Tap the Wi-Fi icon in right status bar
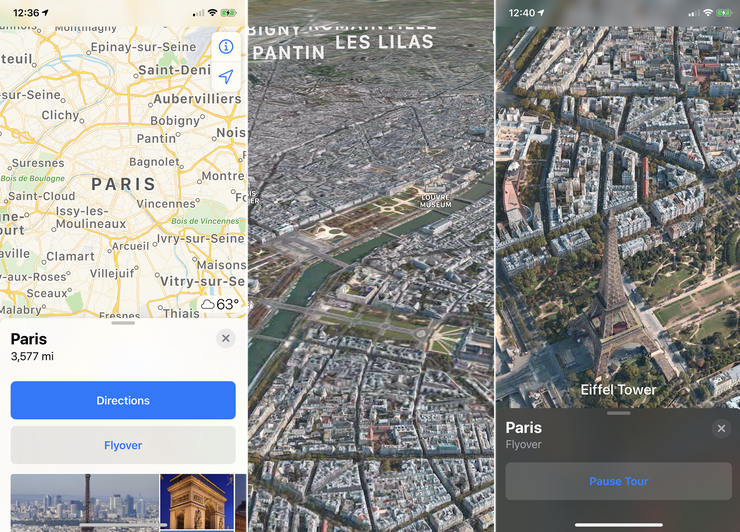740x532 pixels. [708, 13]
